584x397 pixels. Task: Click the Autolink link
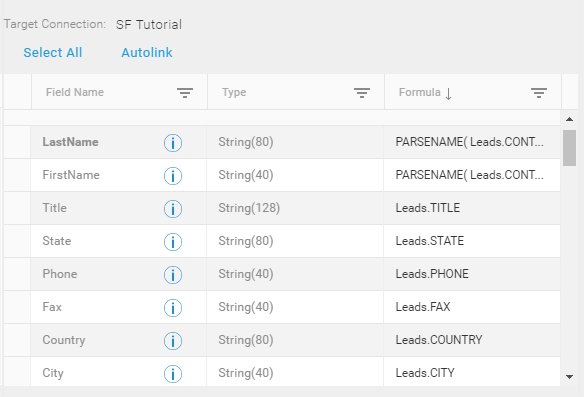click(147, 53)
